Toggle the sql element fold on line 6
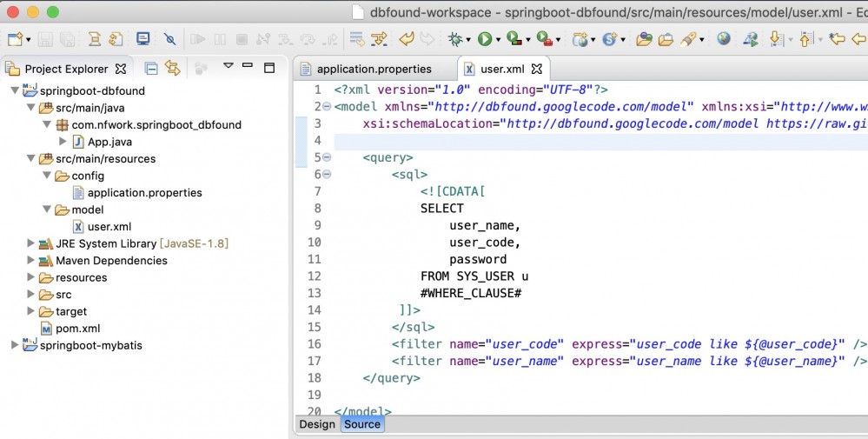 (x=327, y=175)
